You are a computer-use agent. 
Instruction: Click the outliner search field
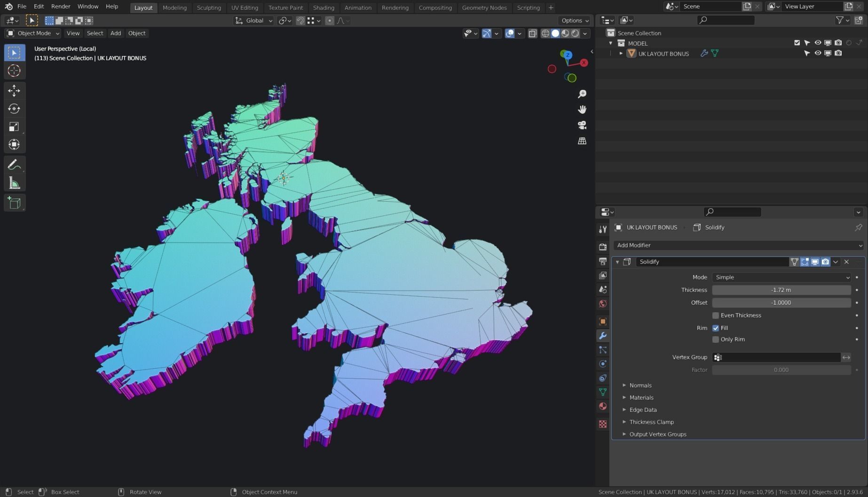tap(726, 20)
